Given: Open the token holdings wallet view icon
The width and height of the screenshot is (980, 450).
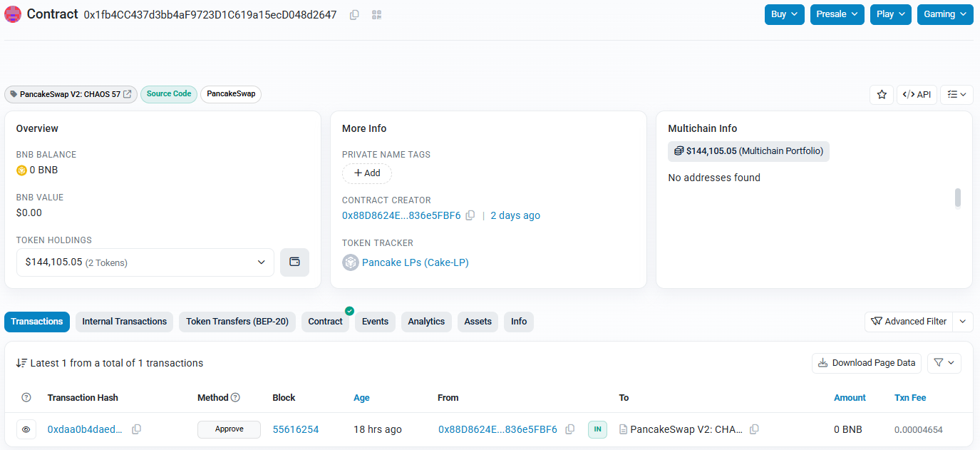Looking at the screenshot, I should pos(294,262).
